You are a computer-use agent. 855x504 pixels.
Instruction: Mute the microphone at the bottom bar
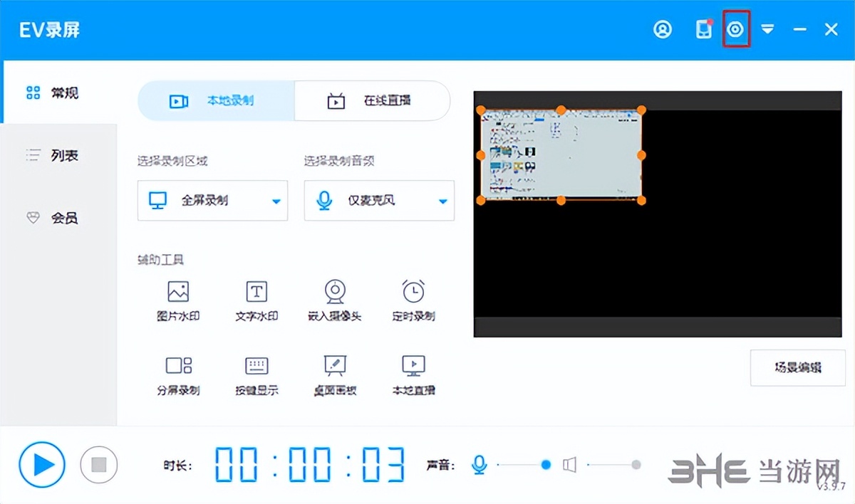click(479, 464)
